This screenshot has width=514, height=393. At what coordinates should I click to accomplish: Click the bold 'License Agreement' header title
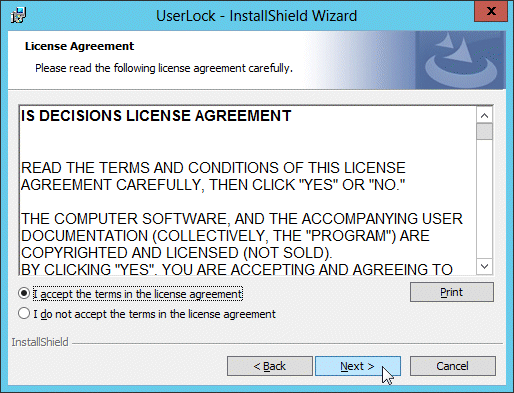pyautogui.click(x=79, y=46)
